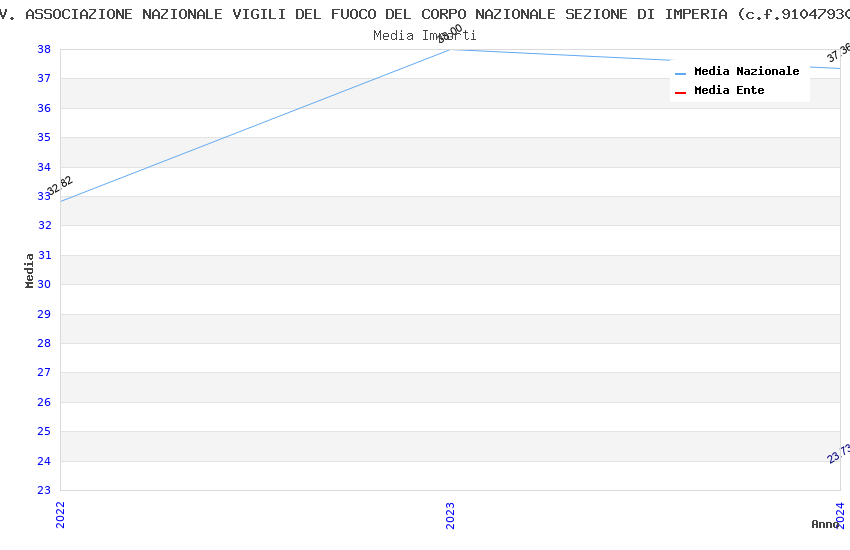Click the y-axis value 27
850x550 pixels.
pyautogui.click(x=44, y=372)
